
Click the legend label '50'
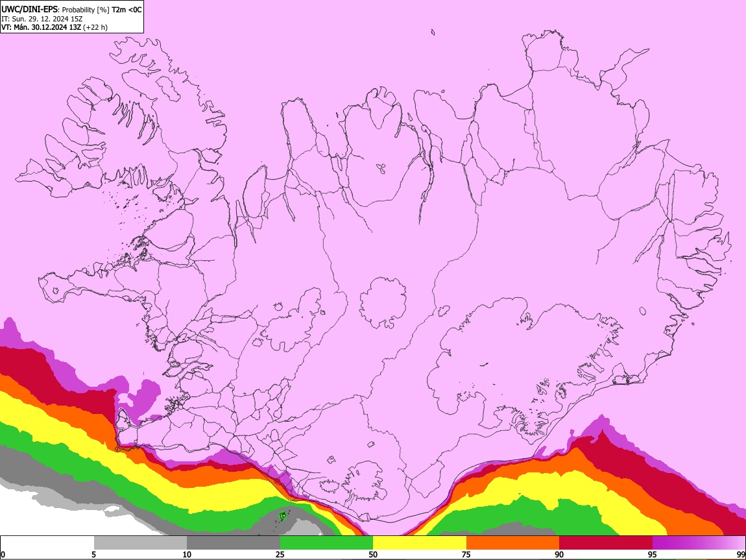pos(373,555)
